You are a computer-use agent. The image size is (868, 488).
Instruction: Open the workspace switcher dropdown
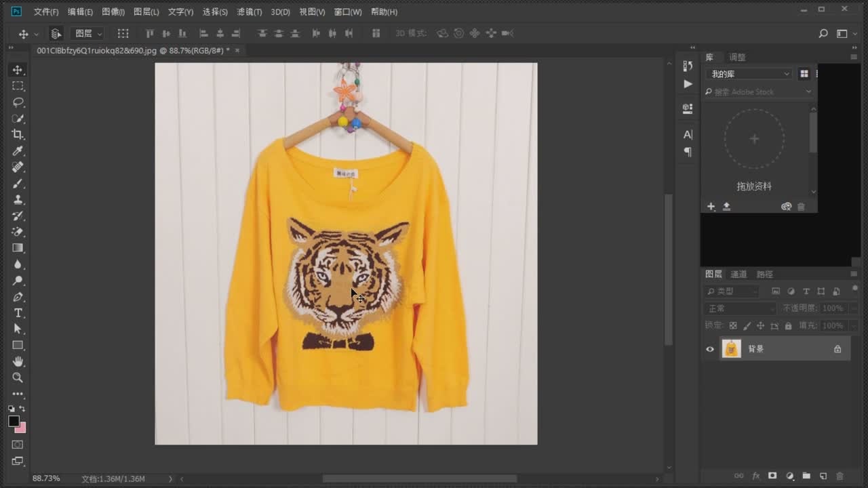coord(845,33)
